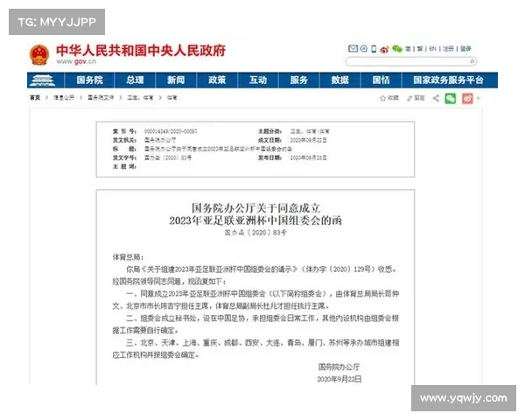Open the envelope mail icon in header
The height and width of the screenshot is (420, 525).
[x=353, y=49]
